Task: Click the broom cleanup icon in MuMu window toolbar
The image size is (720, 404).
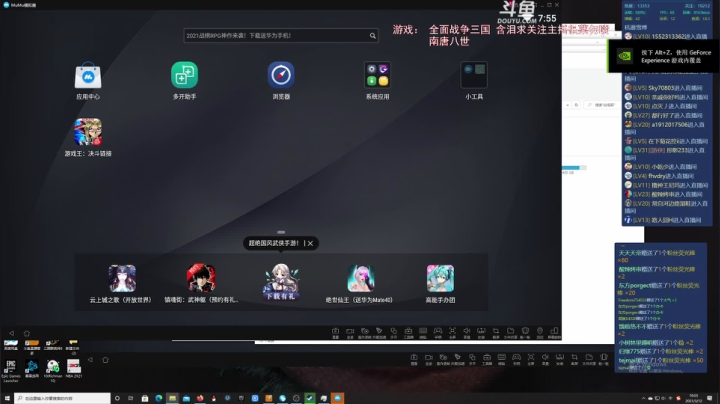Action: pyautogui.click(x=379, y=332)
